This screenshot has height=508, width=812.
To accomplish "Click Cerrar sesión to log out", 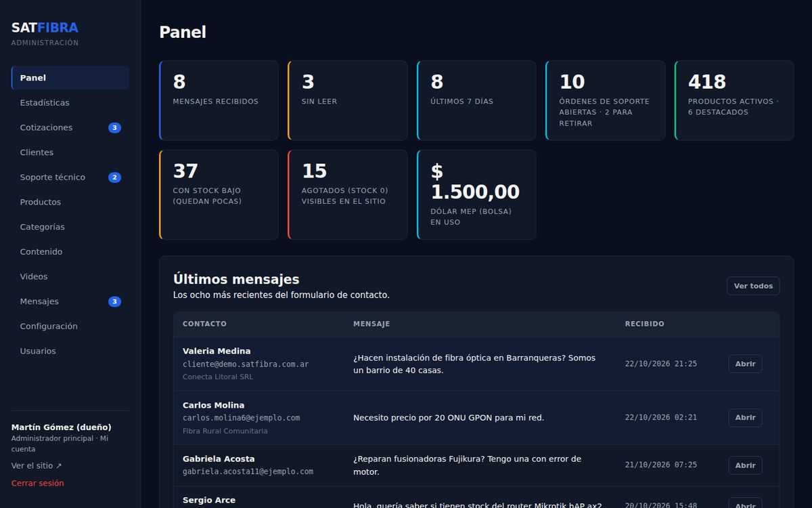I will tap(38, 483).
